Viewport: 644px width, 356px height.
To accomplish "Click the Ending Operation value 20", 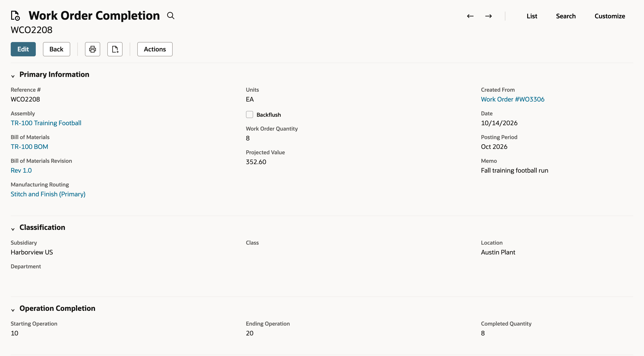I will pos(250,333).
